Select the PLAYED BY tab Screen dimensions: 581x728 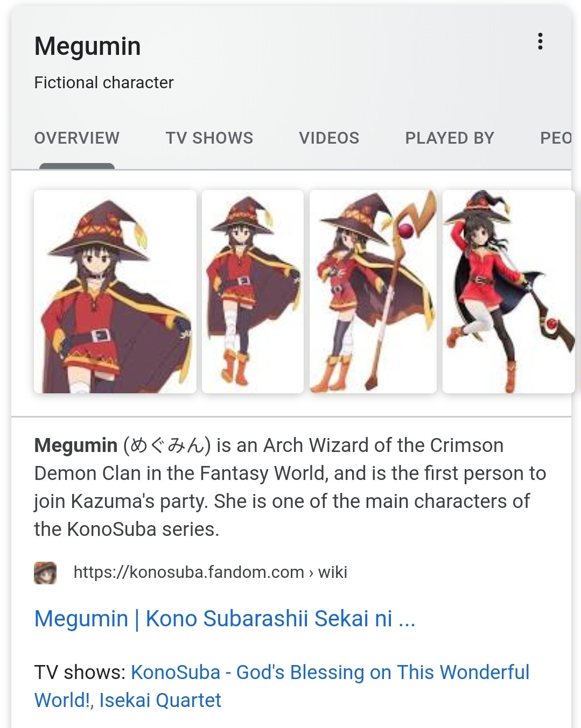click(449, 138)
